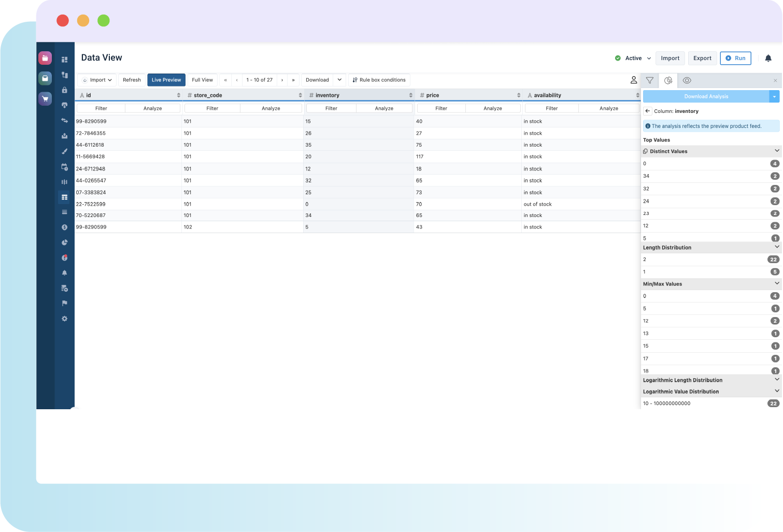Expand the Logarithmic Value Distribution section
783x532 pixels.
coord(776,391)
